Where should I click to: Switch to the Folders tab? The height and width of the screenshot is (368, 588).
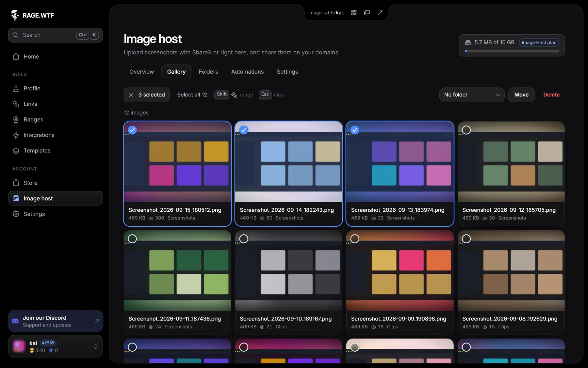tap(208, 72)
